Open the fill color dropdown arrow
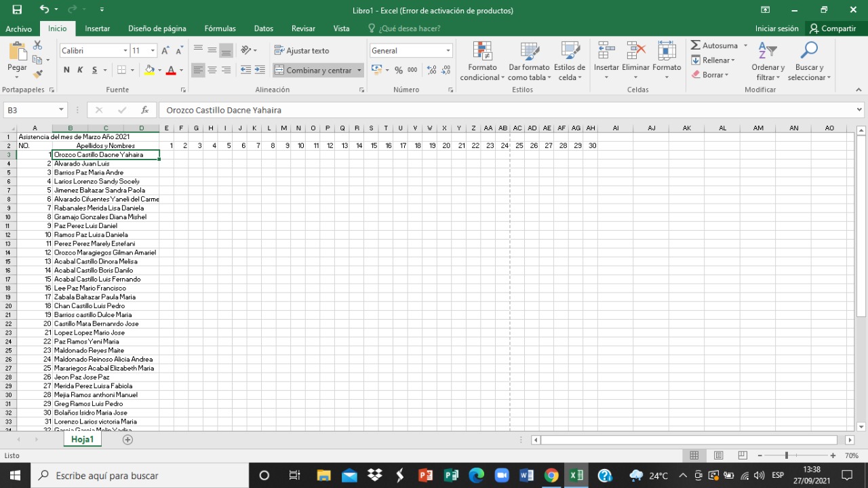 pos(159,70)
